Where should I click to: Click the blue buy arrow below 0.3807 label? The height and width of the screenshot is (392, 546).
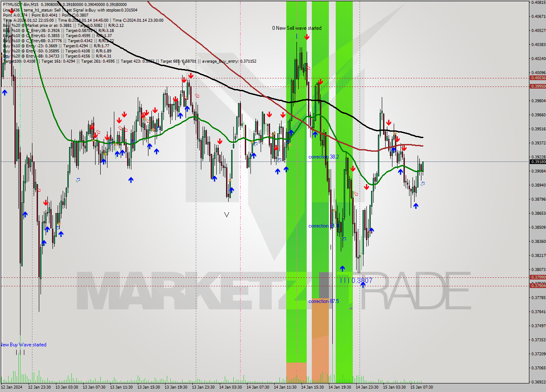pos(363,285)
